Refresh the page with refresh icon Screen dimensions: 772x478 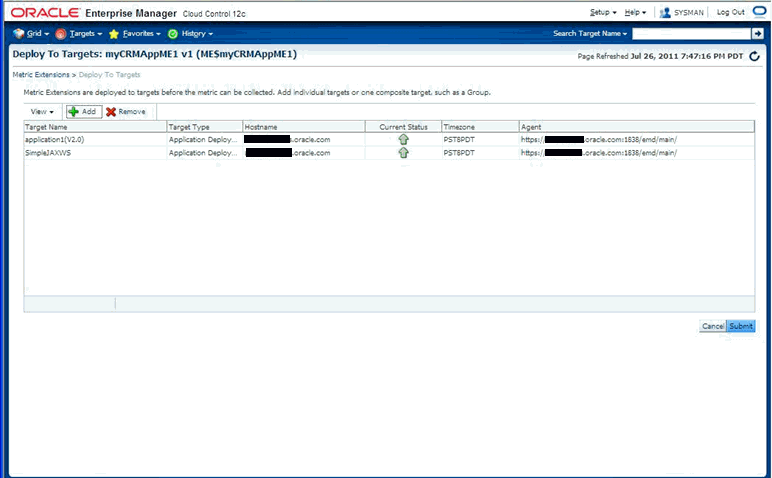[754, 56]
